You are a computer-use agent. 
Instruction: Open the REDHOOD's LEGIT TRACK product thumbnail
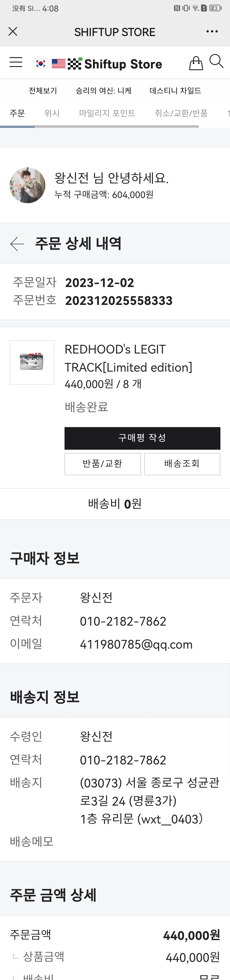32,362
